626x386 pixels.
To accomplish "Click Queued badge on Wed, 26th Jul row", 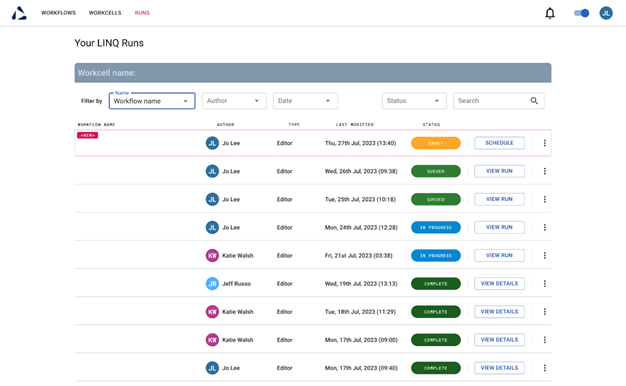I will point(436,171).
